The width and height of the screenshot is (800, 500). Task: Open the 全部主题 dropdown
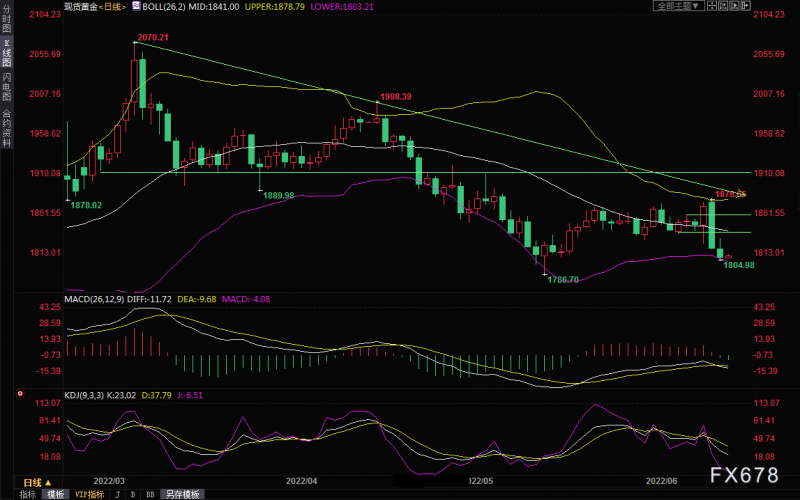point(679,6)
